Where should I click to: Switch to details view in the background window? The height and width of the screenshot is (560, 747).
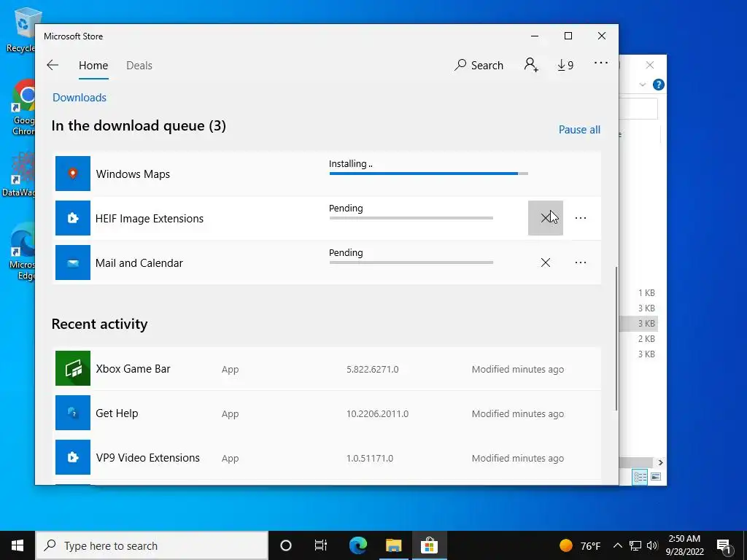click(640, 477)
